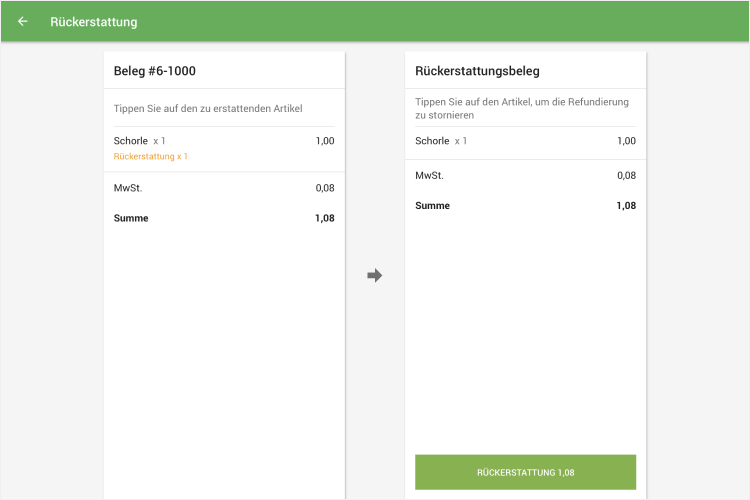Screen dimensions: 750x500
Task: Click the 1,00 price in Beleg #6-1000
Action: click(x=325, y=141)
